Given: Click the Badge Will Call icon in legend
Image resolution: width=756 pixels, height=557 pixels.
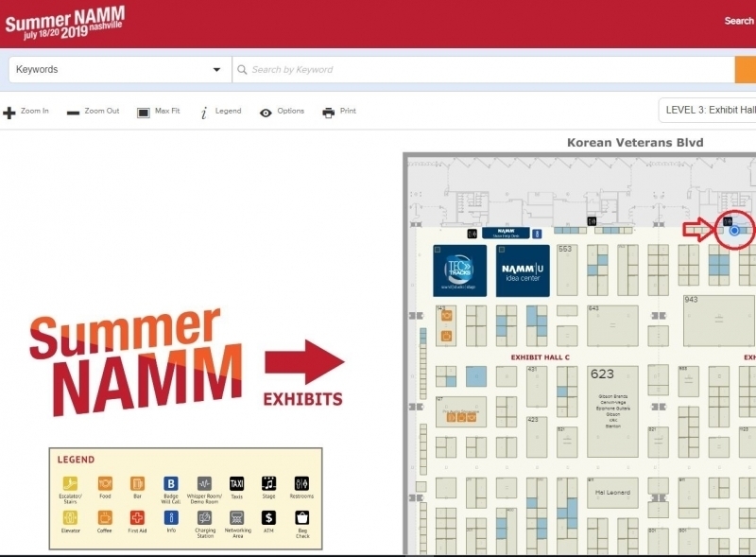Looking at the screenshot, I should coord(171,483).
